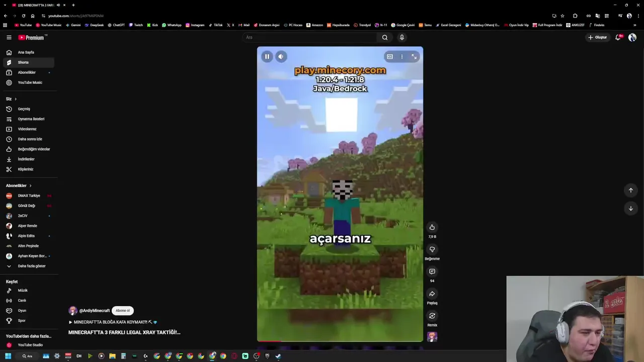Go back in browser history
Viewport: 644px width, 362px height.
[5, 16]
